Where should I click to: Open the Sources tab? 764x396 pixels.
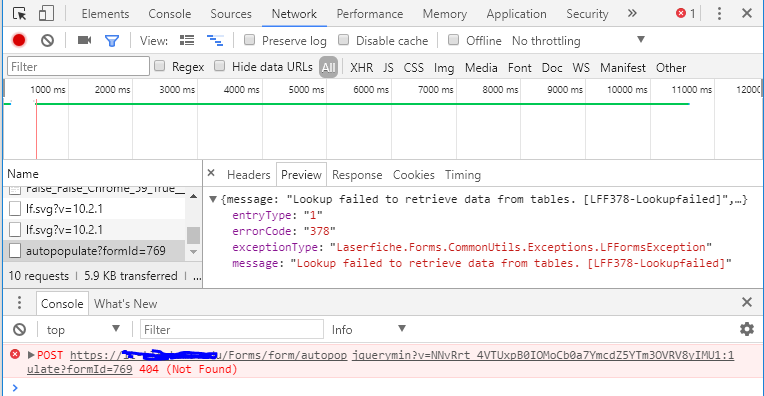pyautogui.click(x=231, y=14)
